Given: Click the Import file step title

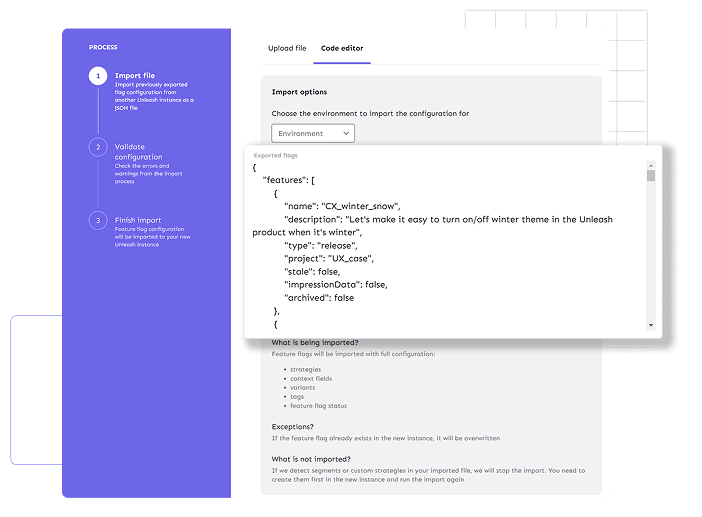Looking at the screenshot, I should 135,76.
